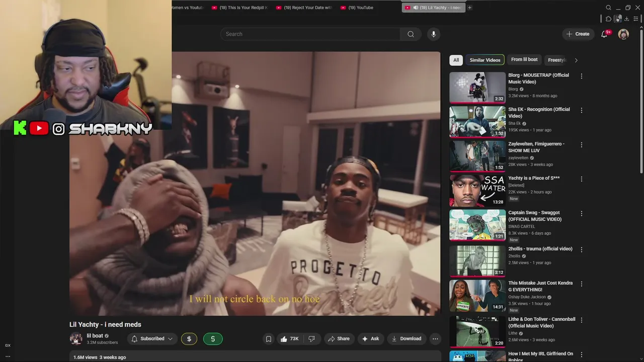Open Sha EK Recognition thumbnail
The height and width of the screenshot is (362, 644).
477,122
